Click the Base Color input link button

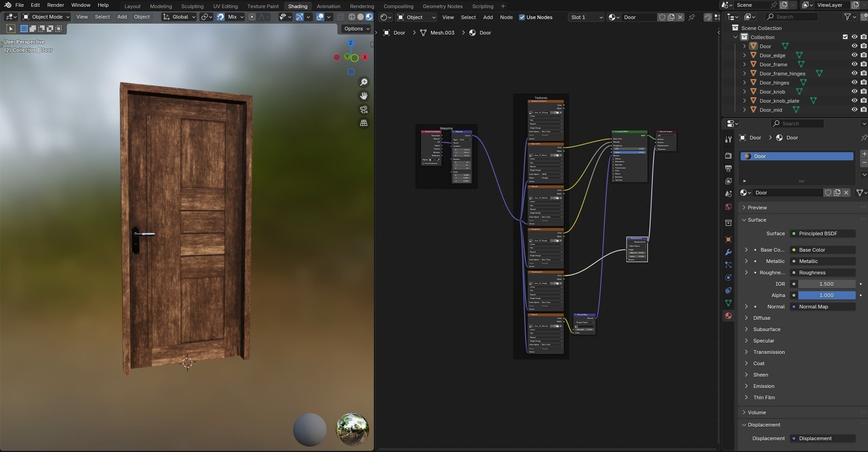[823, 250]
